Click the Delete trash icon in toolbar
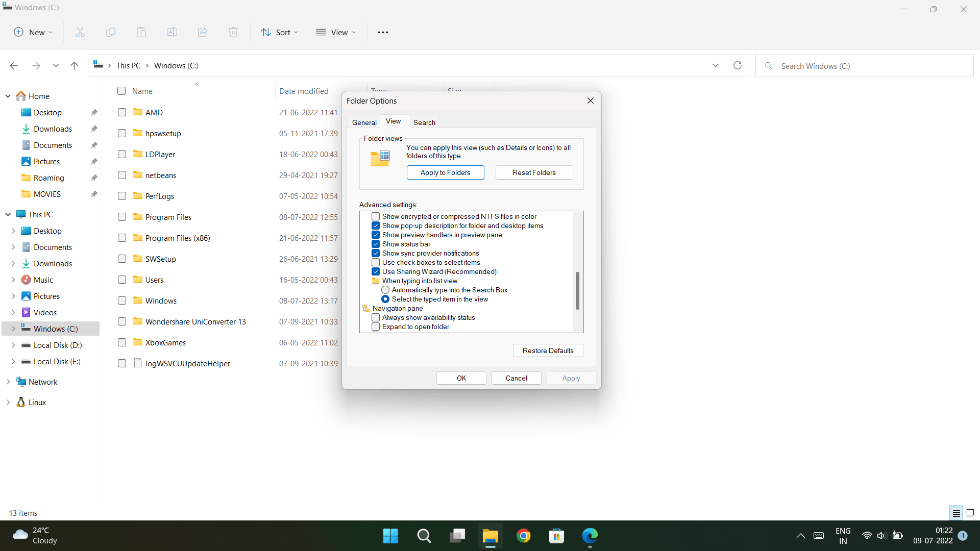 pos(233,32)
